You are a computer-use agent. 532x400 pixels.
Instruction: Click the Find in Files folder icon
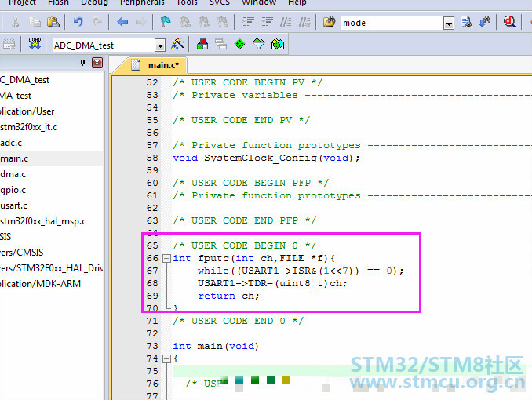[329, 23]
